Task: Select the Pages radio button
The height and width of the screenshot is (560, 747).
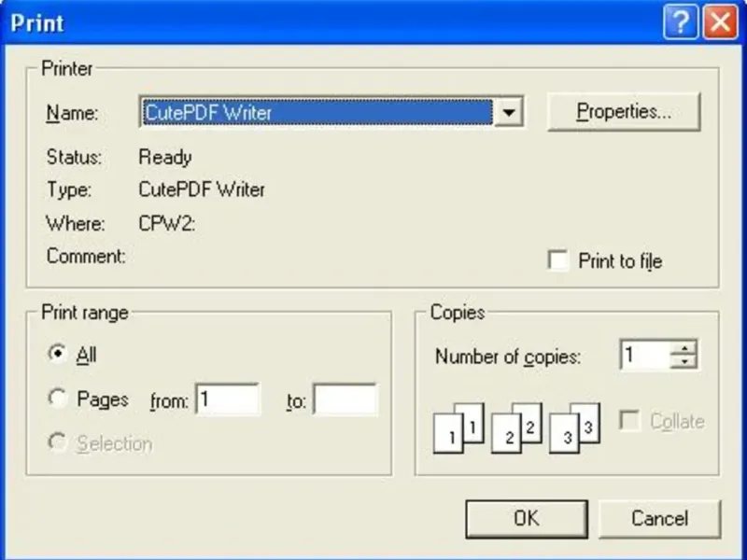Action: pos(59,399)
